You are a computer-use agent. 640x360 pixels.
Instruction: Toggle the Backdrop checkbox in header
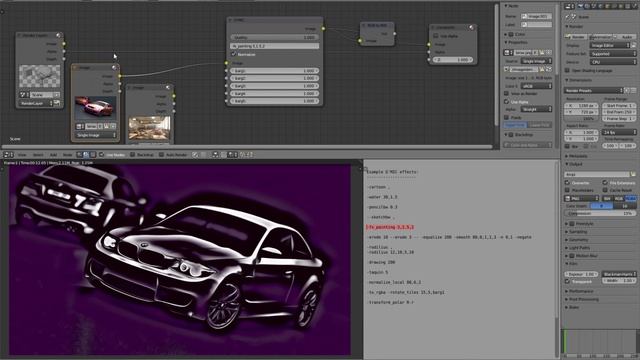click(132, 155)
